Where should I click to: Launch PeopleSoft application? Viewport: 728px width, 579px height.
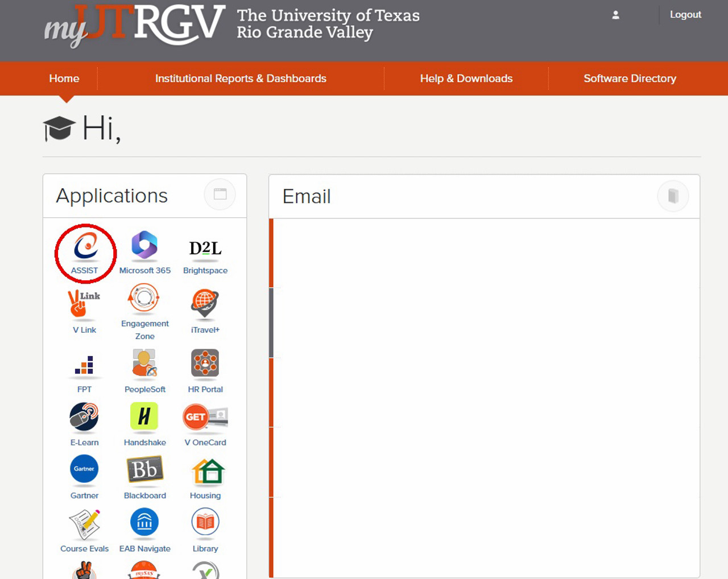[x=144, y=363]
